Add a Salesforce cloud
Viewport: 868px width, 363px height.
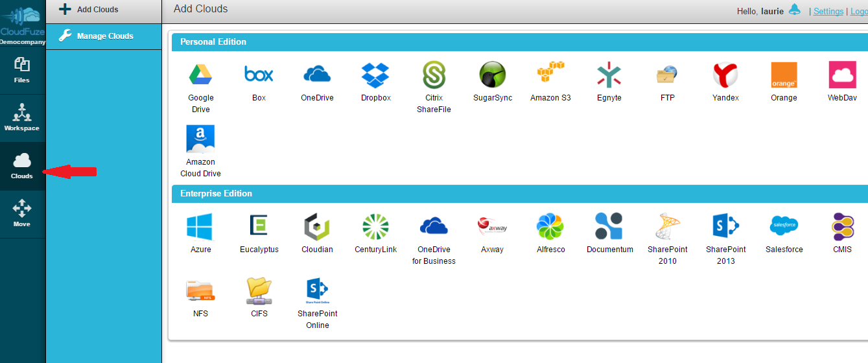pos(784,227)
